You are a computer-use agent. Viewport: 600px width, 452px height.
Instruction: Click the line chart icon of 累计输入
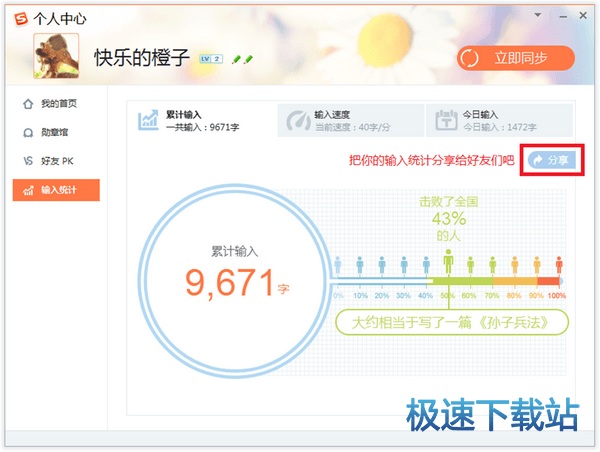point(148,120)
